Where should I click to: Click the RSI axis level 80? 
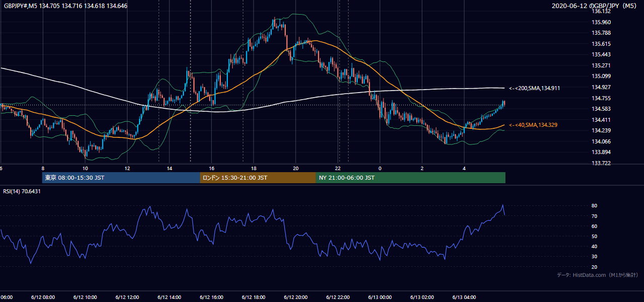click(595, 206)
